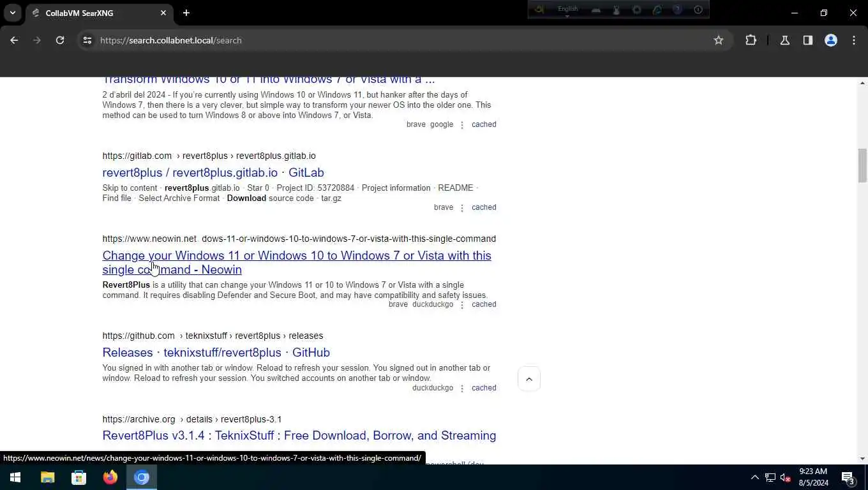Open Revert8Plus v3.1.4 archive.org result
Screen dimensions: 868x490
coord(299,435)
